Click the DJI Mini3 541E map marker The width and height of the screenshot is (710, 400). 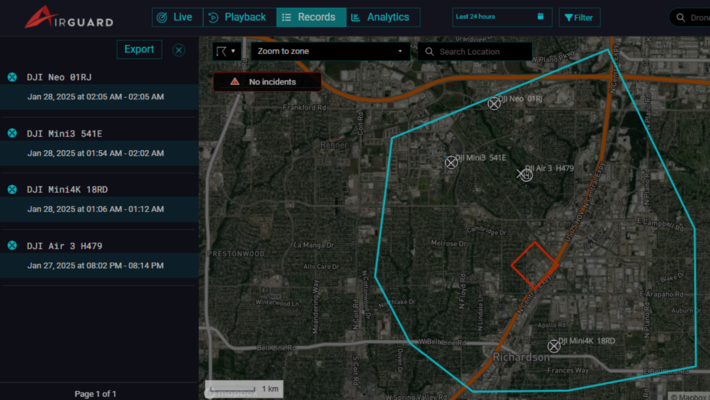(x=451, y=162)
